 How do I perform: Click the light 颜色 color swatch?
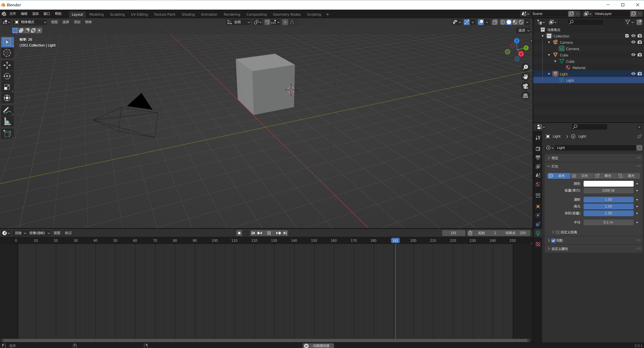[x=608, y=184]
